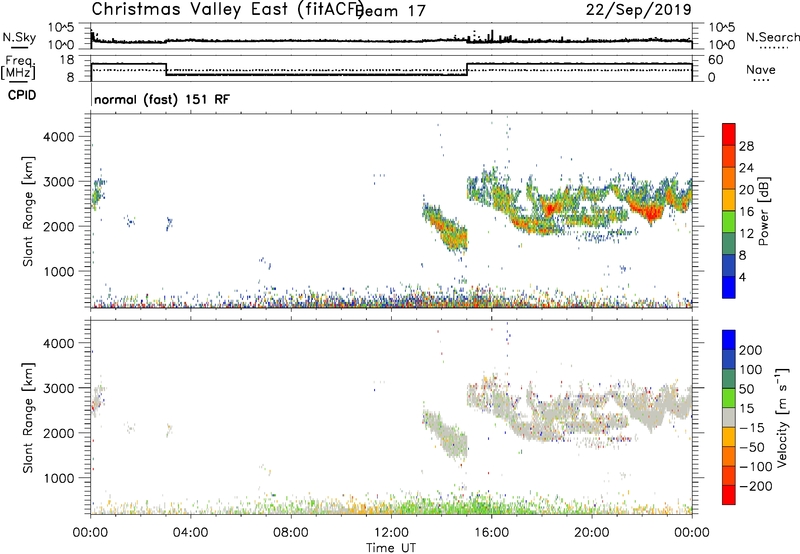Click the 'N.Search' legend label
This screenshot has width=800, height=554.
(x=772, y=37)
